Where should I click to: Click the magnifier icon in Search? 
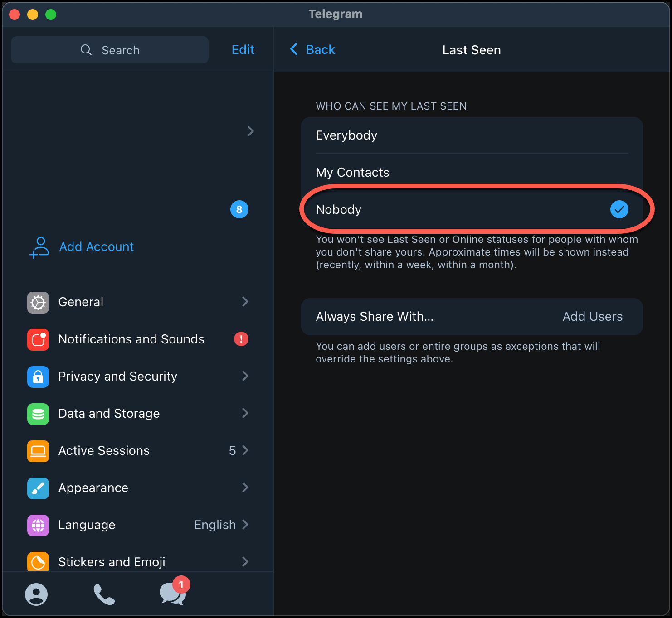(x=86, y=50)
